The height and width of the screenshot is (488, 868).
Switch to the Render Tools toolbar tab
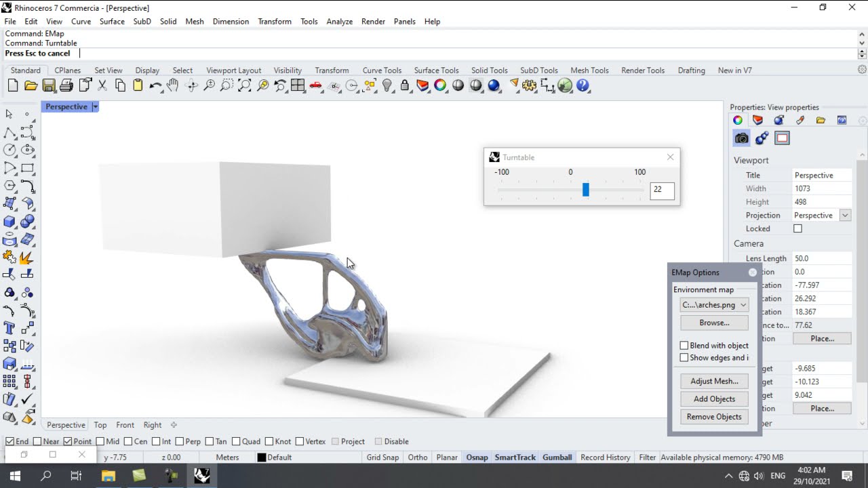pyautogui.click(x=643, y=70)
